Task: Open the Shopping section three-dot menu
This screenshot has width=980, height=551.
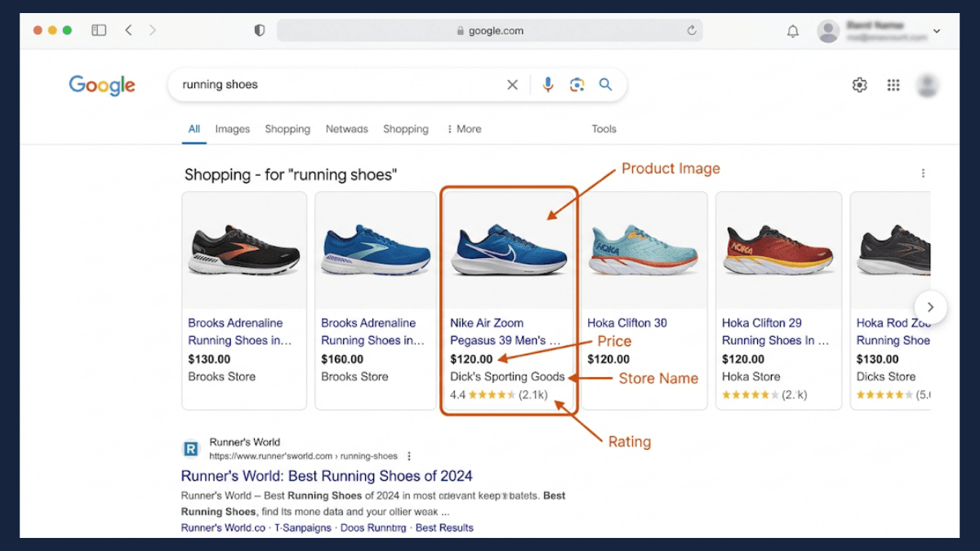Action: [924, 173]
